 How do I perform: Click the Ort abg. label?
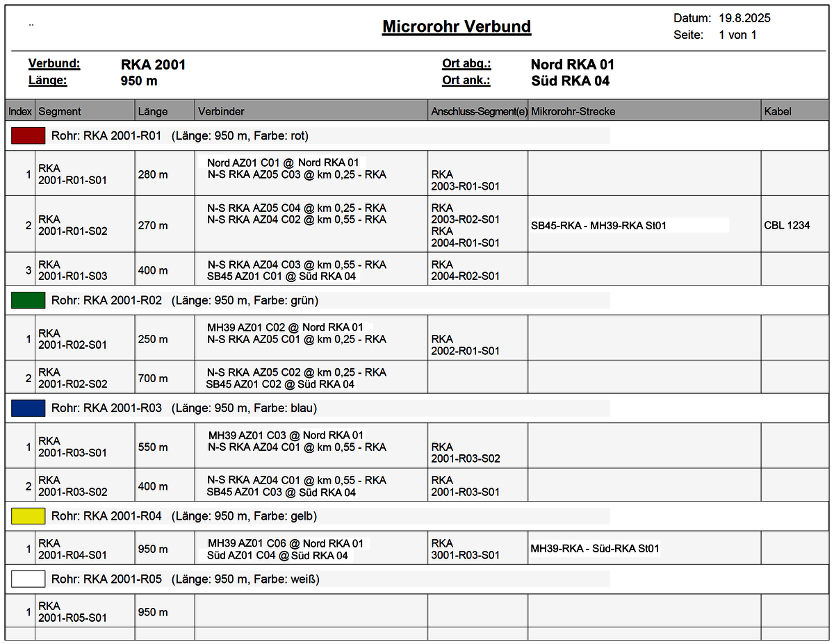466,64
